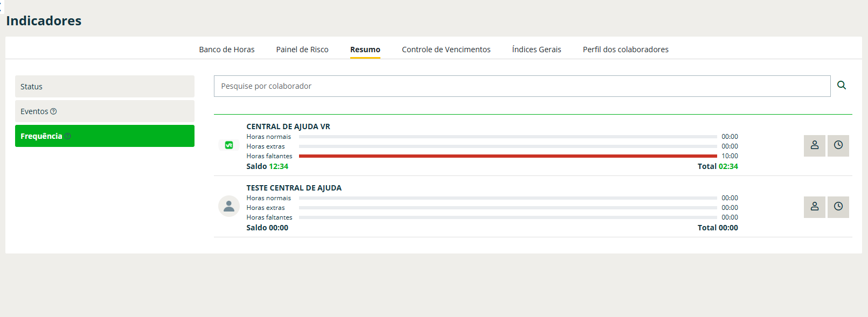Click the search magnifier icon
The height and width of the screenshot is (317, 868).
[x=841, y=86]
